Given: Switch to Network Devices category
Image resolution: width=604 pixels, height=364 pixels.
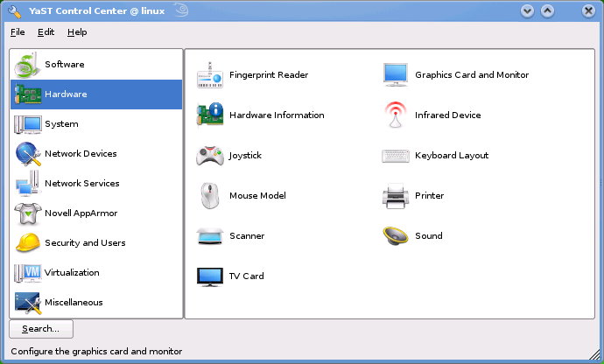Looking at the screenshot, I should point(81,154).
